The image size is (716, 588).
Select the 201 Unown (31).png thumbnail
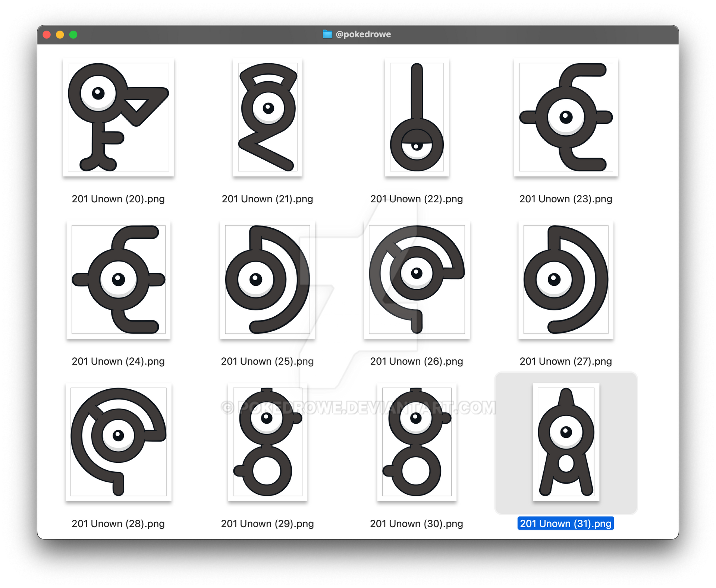click(x=566, y=442)
